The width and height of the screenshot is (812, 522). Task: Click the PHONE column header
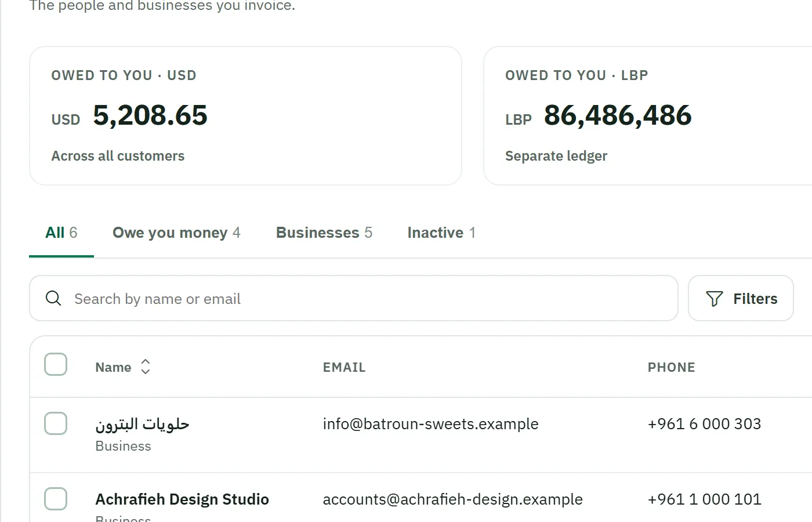click(672, 367)
